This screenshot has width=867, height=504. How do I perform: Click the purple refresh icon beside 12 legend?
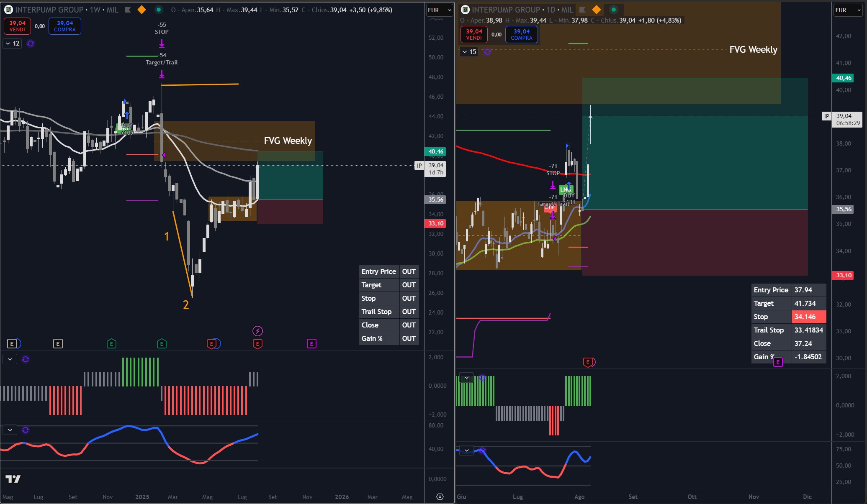[31, 43]
